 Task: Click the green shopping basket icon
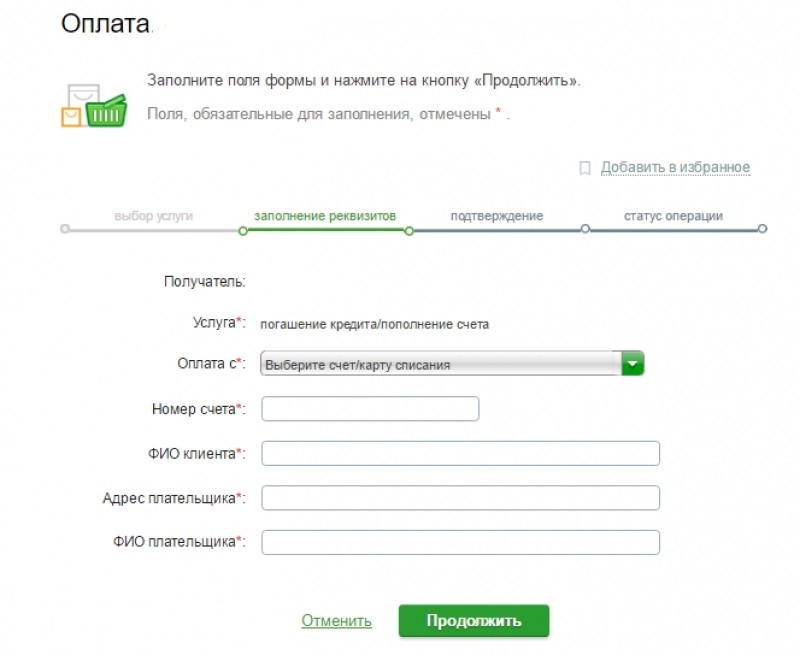106,111
